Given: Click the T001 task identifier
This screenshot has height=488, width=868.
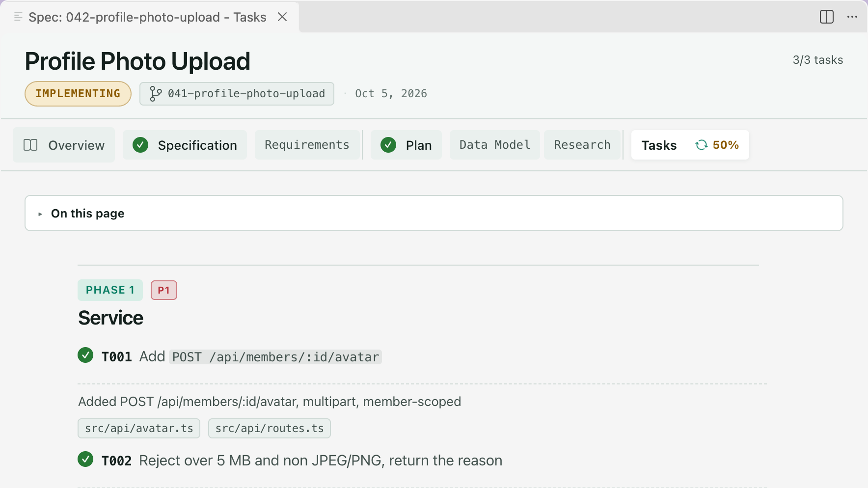Looking at the screenshot, I should click(x=116, y=356).
